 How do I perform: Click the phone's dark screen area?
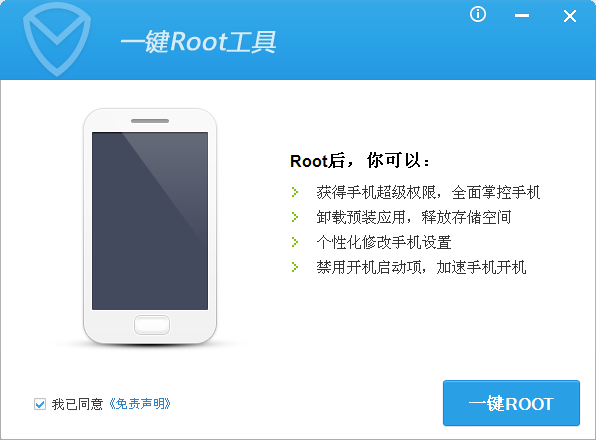[150, 221]
